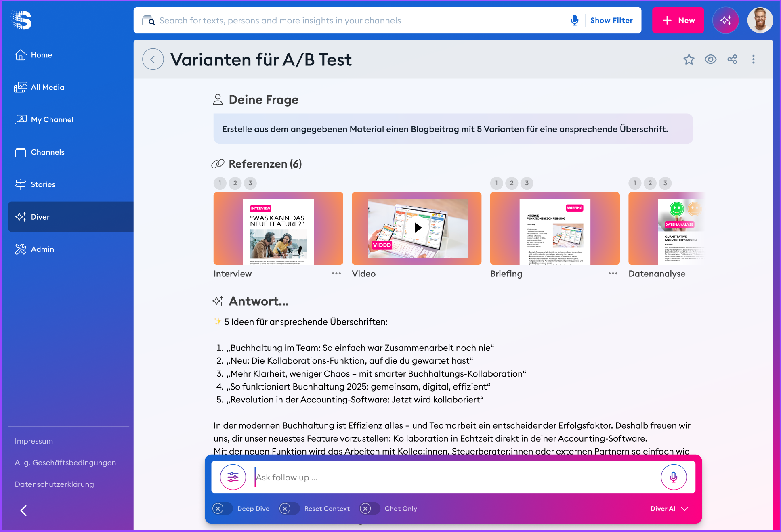Collapse the sidebar with left chevron

(24, 511)
